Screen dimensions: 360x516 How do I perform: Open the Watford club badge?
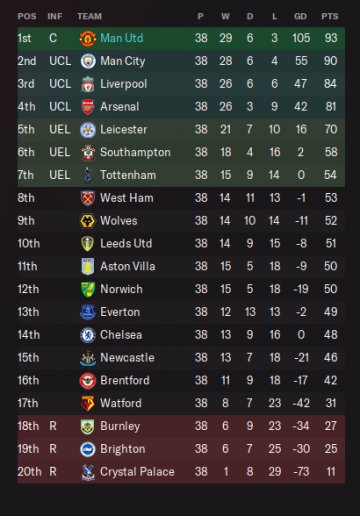click(88, 403)
